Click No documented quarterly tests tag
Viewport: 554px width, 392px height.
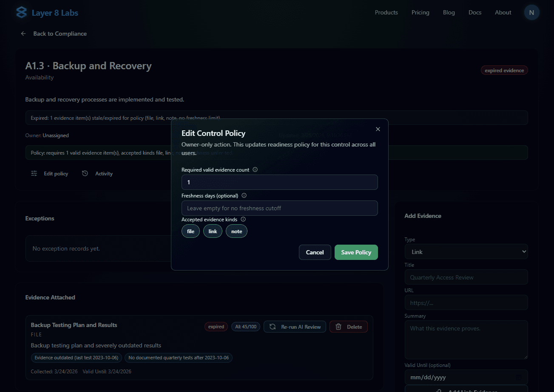179,358
